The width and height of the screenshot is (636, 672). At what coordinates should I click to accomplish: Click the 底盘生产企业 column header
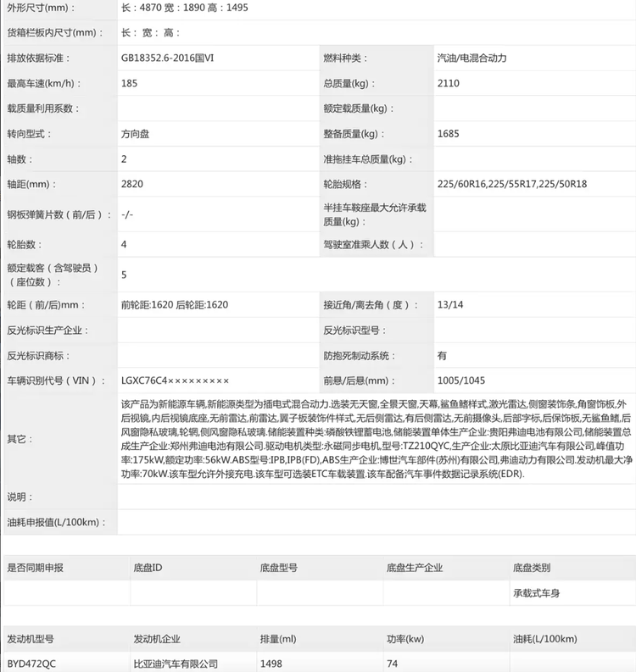tap(414, 567)
